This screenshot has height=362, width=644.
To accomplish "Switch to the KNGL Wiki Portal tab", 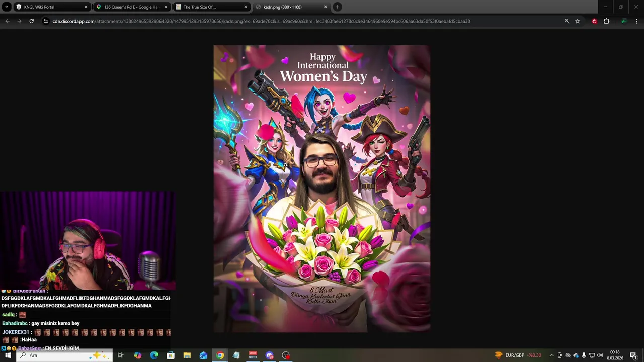I will [x=51, y=7].
